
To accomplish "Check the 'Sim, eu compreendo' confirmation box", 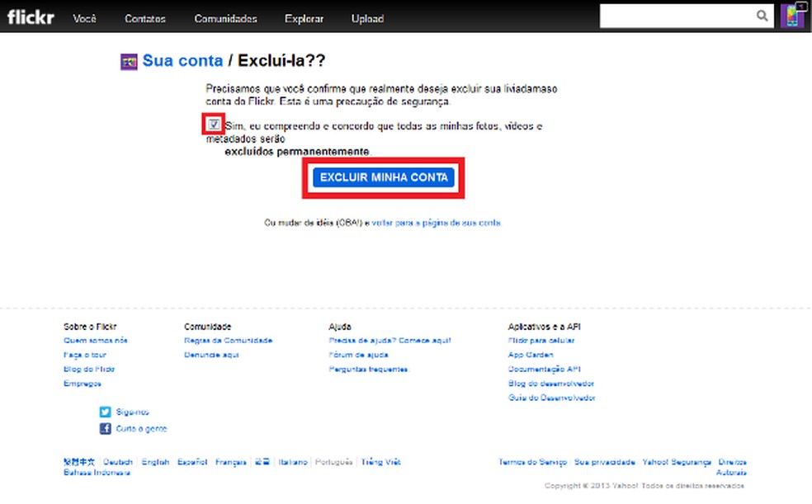I will (213, 124).
